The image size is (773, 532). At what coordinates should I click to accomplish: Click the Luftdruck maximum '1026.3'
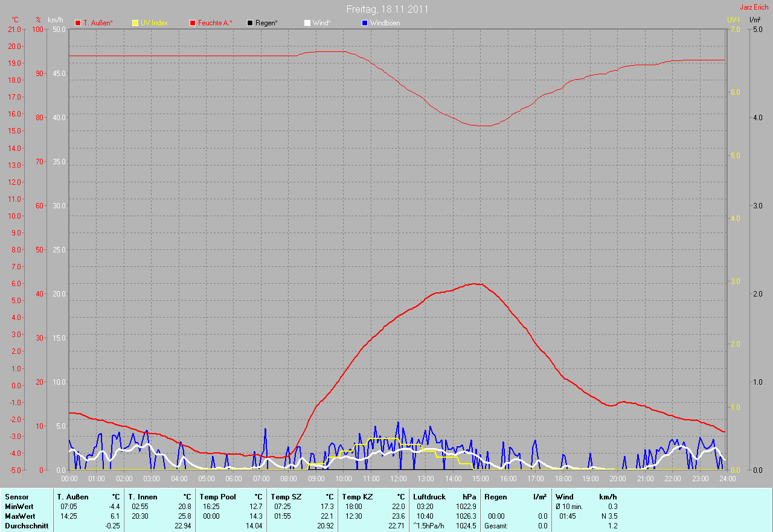click(x=466, y=516)
